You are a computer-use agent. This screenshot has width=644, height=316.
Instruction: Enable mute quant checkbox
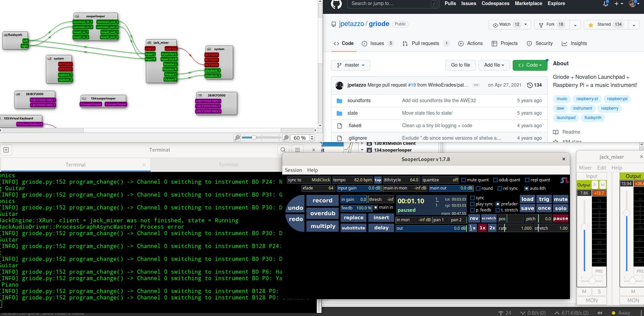[464, 180]
